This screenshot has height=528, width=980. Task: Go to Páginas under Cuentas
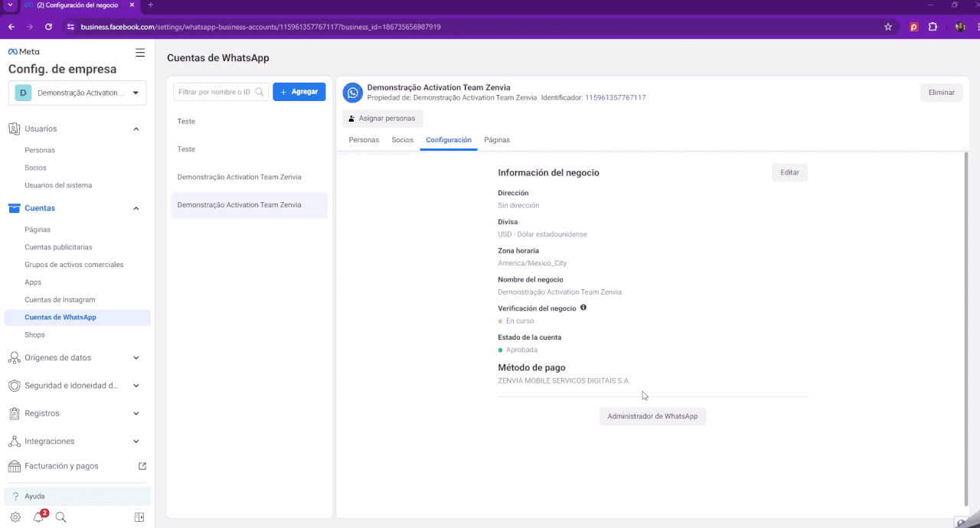pos(38,230)
